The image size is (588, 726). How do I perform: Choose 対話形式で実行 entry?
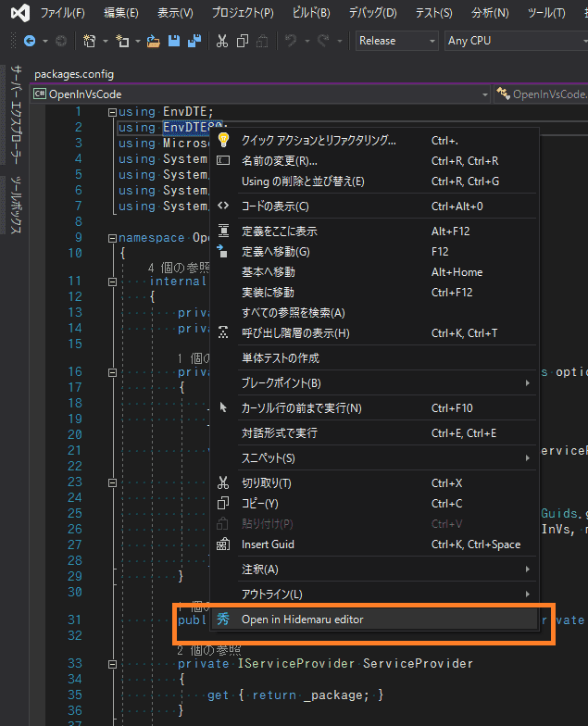point(374,433)
